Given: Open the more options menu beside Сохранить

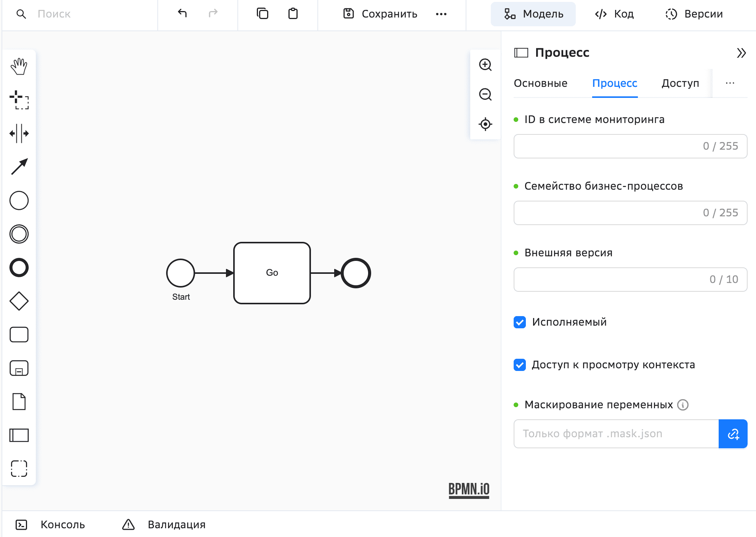Looking at the screenshot, I should [x=441, y=14].
